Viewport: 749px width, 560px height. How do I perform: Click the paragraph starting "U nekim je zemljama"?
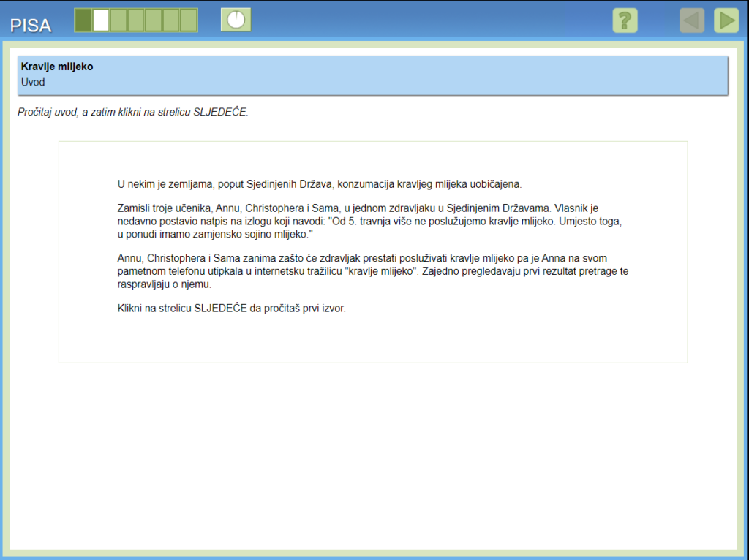point(320,183)
